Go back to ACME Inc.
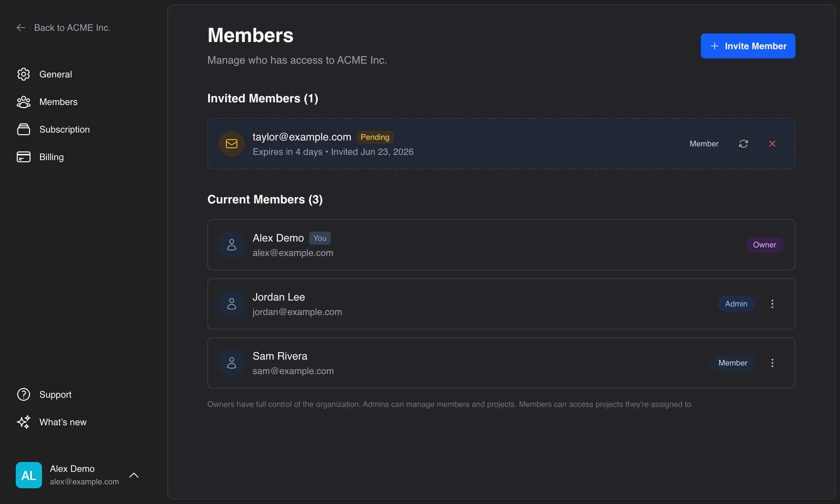Image resolution: width=840 pixels, height=504 pixels. tap(64, 28)
